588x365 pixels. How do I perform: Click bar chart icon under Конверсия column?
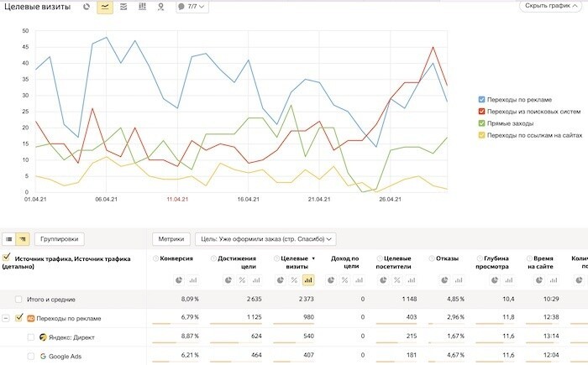coord(193,280)
